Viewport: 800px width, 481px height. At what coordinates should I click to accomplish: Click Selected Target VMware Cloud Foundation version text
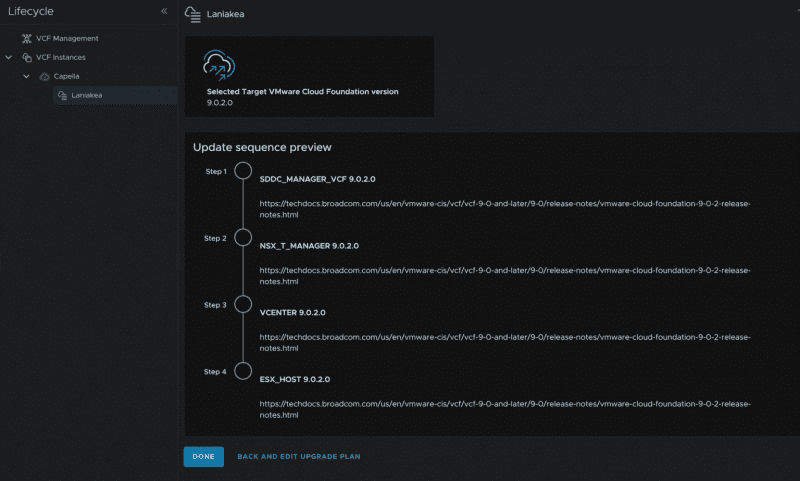click(303, 92)
